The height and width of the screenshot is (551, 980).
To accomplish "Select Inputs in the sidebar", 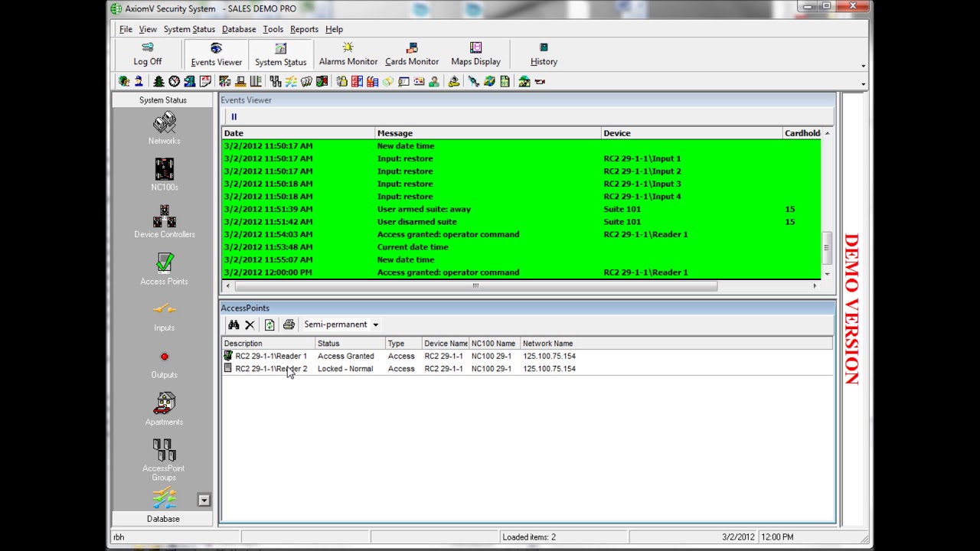I will click(164, 316).
